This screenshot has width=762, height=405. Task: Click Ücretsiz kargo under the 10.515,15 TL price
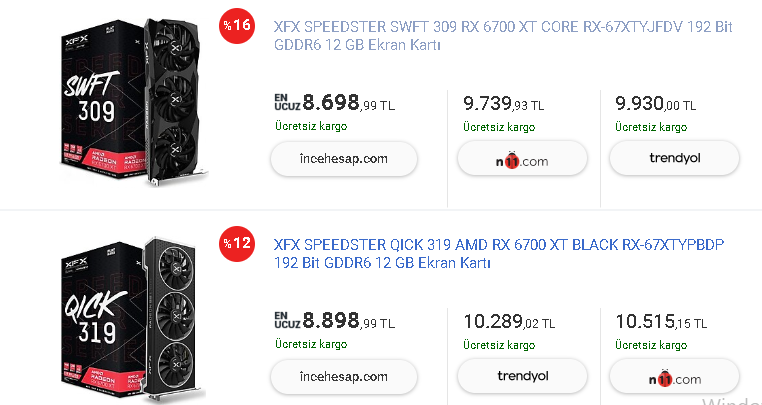point(651,345)
